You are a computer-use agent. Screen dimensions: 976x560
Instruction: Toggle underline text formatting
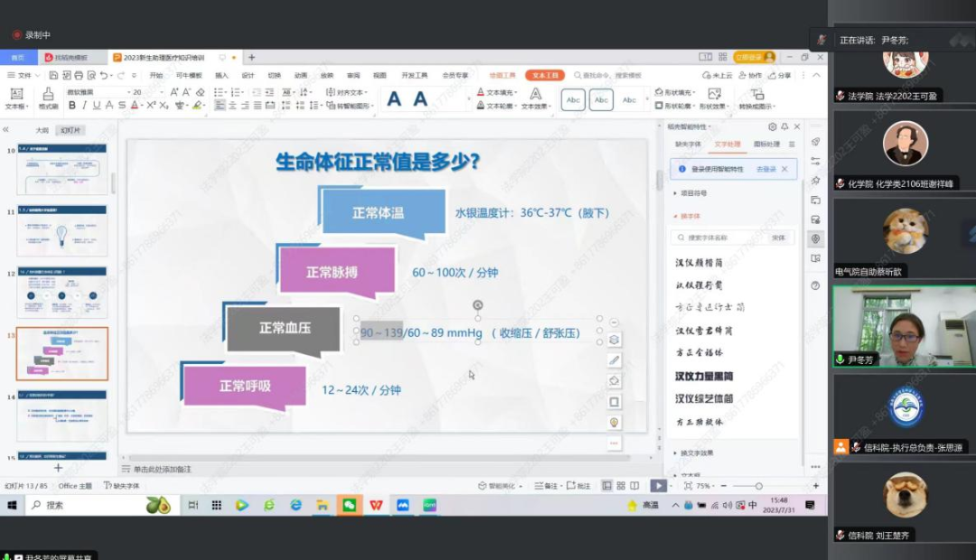[97, 106]
